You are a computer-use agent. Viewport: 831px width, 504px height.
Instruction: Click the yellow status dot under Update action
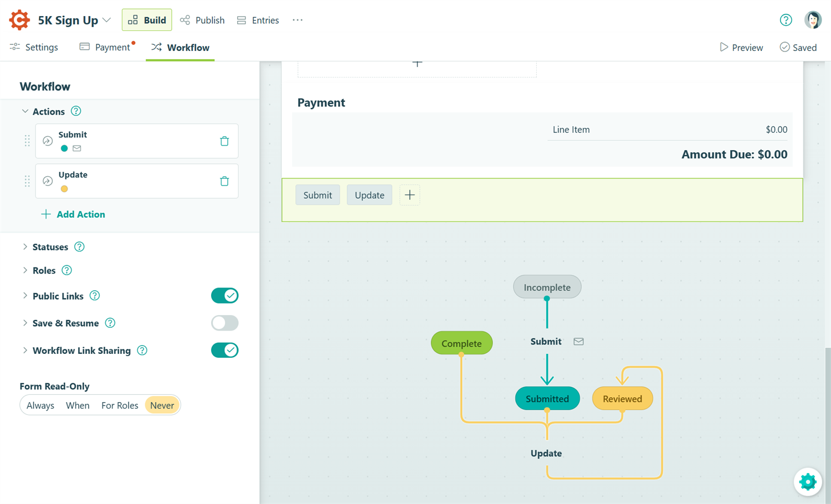coord(64,189)
